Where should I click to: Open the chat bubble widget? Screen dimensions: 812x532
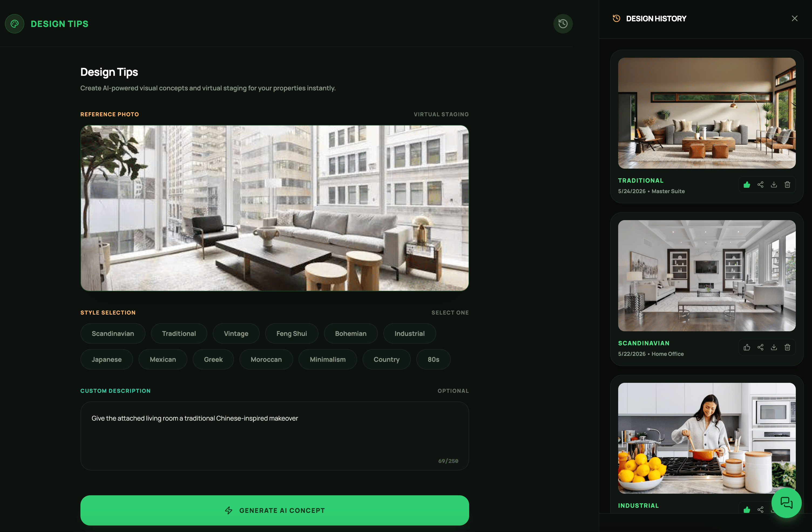click(786, 503)
